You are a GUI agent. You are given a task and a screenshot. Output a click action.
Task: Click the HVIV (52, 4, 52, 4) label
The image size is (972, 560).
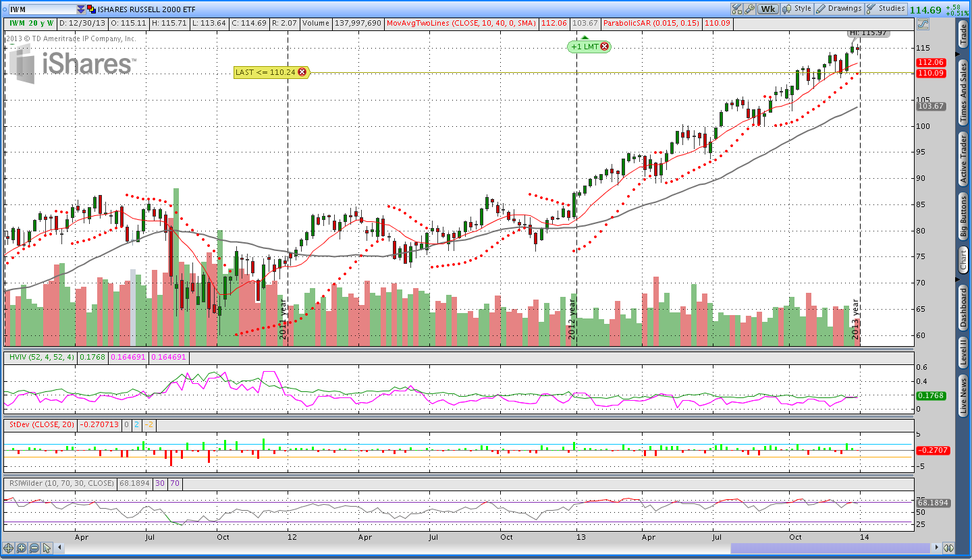(x=40, y=357)
